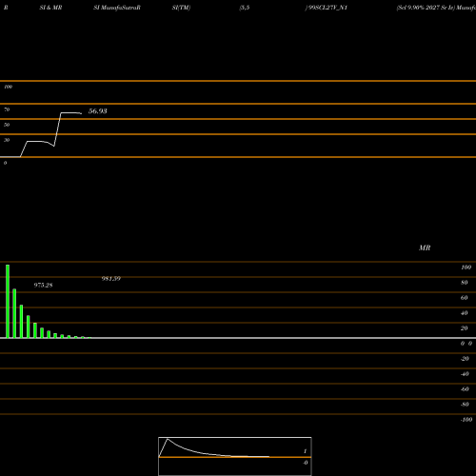Click the 99SCL27V_N1 symbol label
This screenshot has height=476, width=476.
327,8
